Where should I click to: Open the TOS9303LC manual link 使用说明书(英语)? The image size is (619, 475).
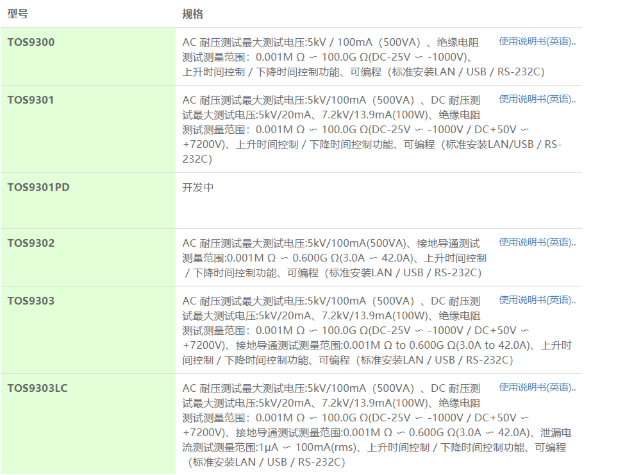pos(537,387)
